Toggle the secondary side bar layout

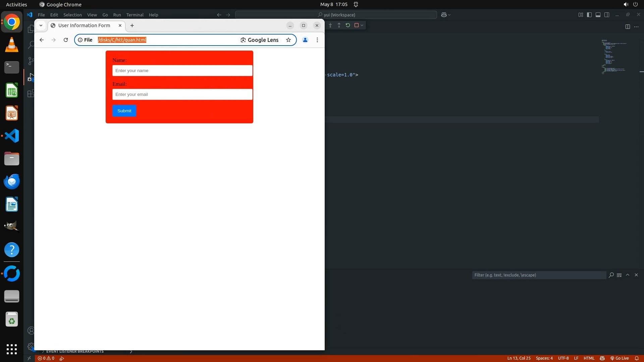607,15
